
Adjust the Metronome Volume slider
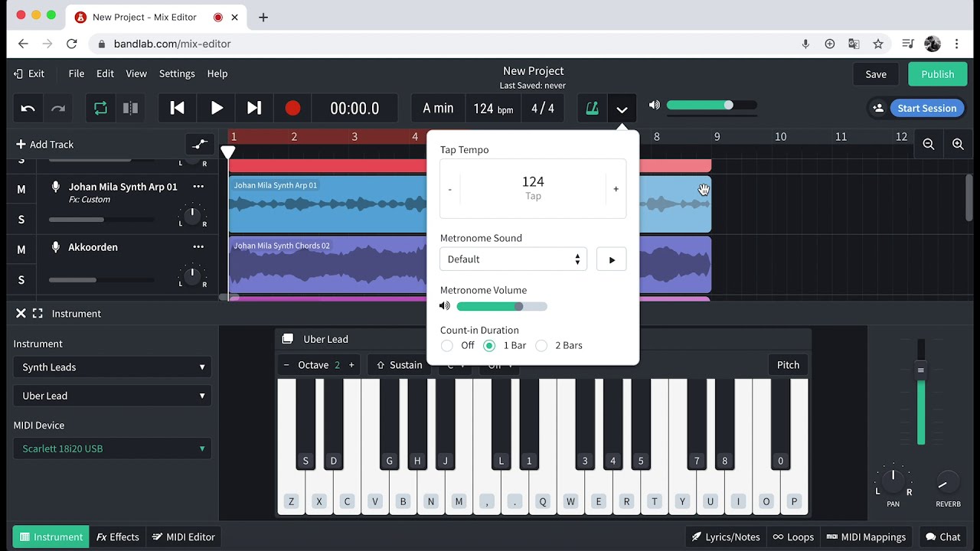501,306
